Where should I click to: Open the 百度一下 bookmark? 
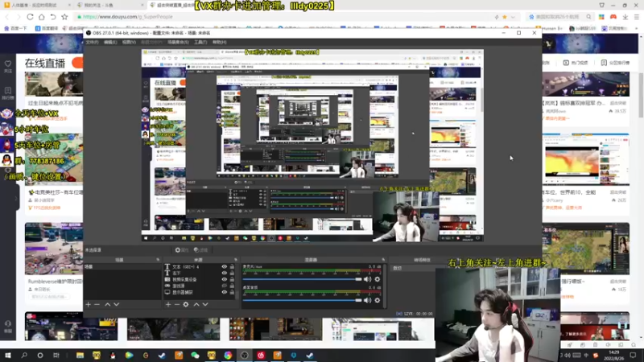[15, 28]
